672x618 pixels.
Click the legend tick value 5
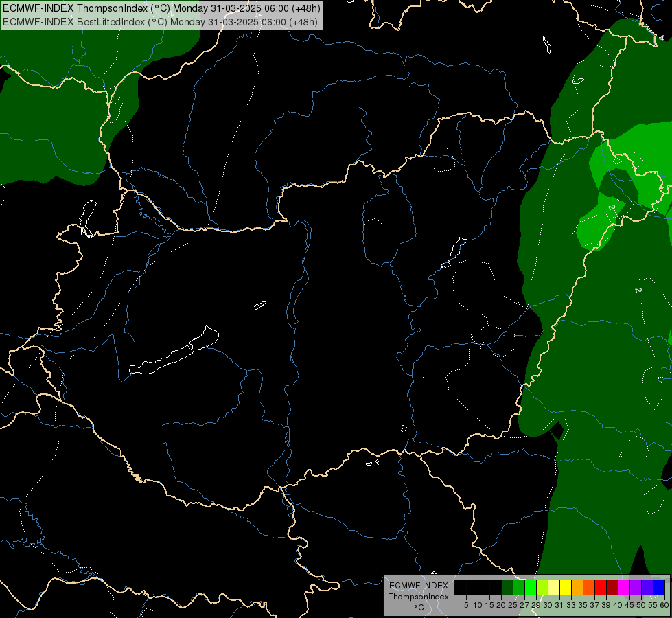tap(466, 605)
